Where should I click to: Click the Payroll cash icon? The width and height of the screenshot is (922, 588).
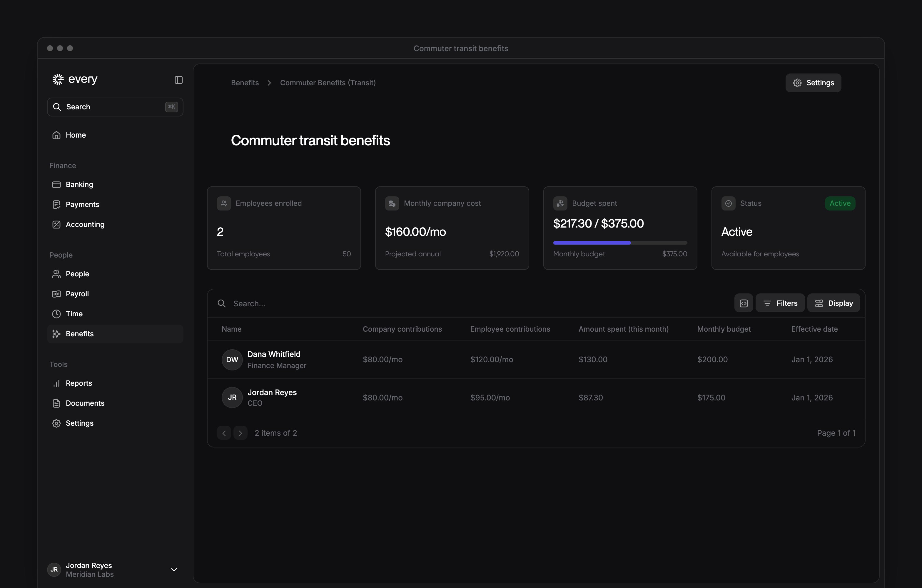pos(56,294)
